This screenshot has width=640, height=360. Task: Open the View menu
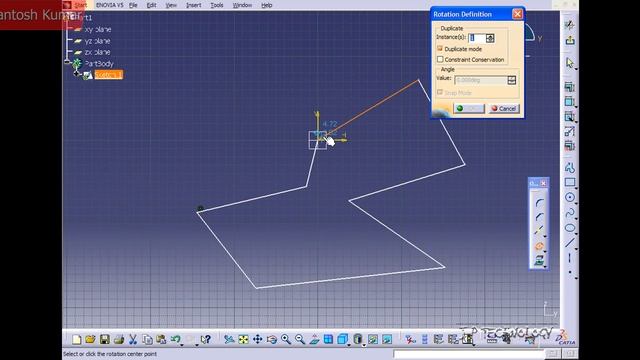tap(171, 5)
